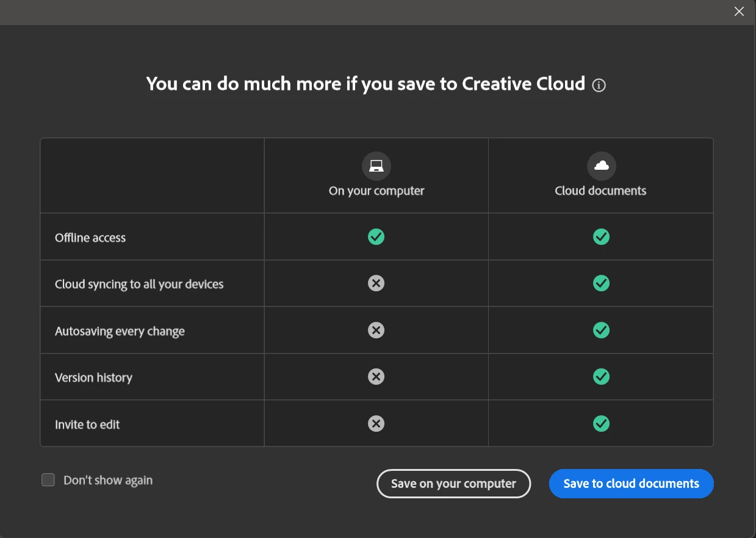Click the On your computer column header text
The image size is (756, 538).
(x=376, y=191)
